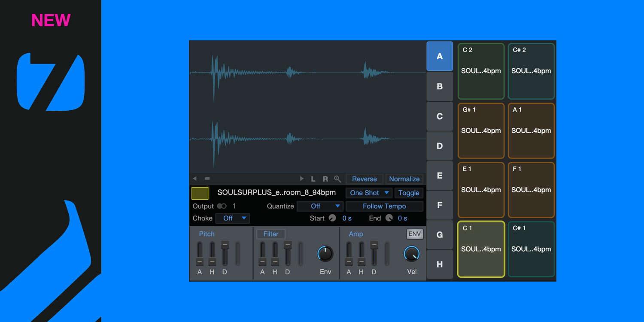644x322 pixels.
Task: Switch to pad bank C
Action: click(x=440, y=116)
